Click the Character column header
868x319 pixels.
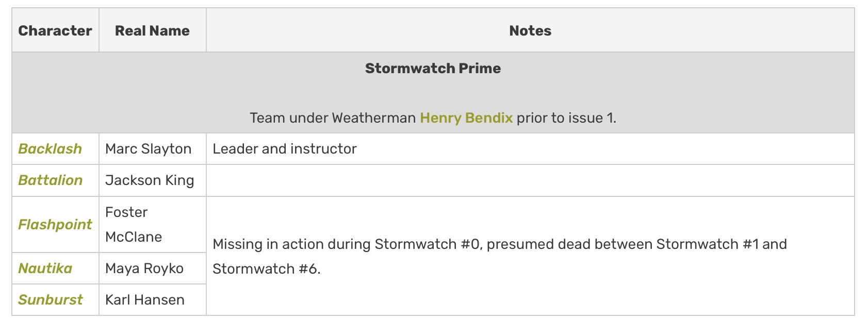(55, 31)
